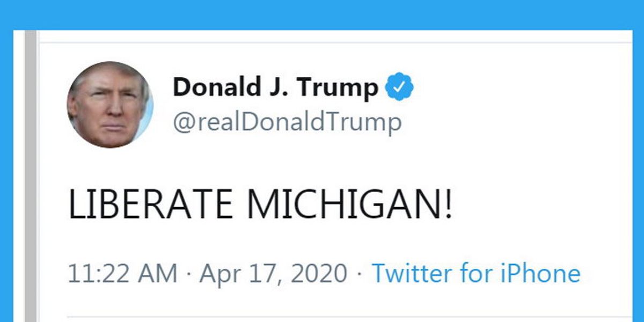Click the word LIBERATE in the tweet

coord(150,205)
